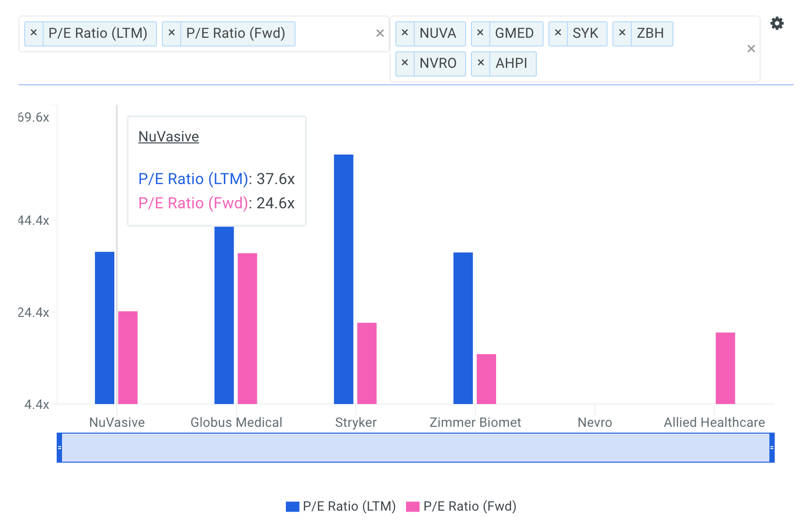Click the 4.4x y-axis value
This screenshot has height=530, width=812.
37,405
